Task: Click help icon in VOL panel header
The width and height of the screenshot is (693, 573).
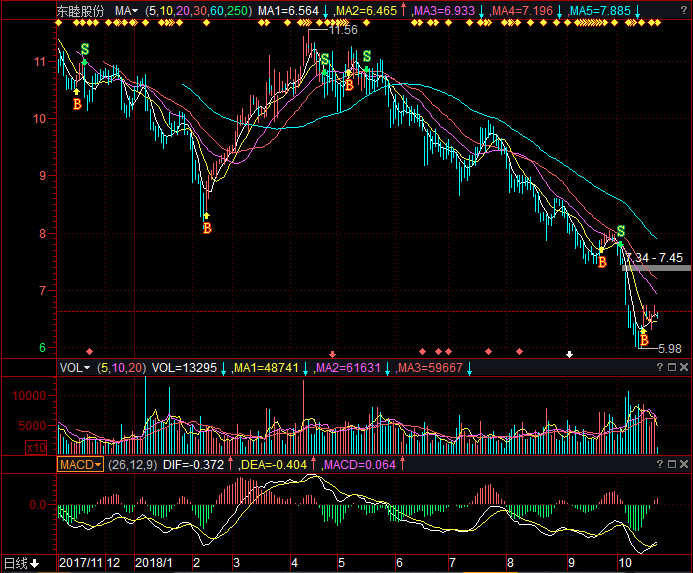Action: click(x=661, y=368)
